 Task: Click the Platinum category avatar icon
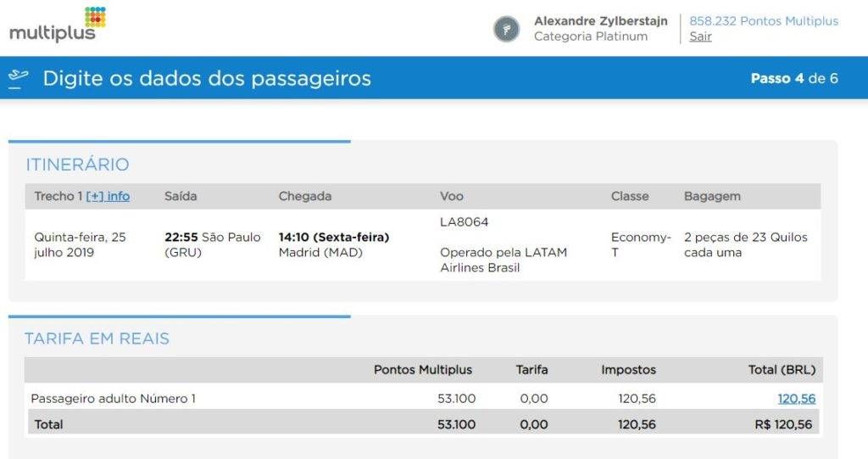[x=507, y=29]
